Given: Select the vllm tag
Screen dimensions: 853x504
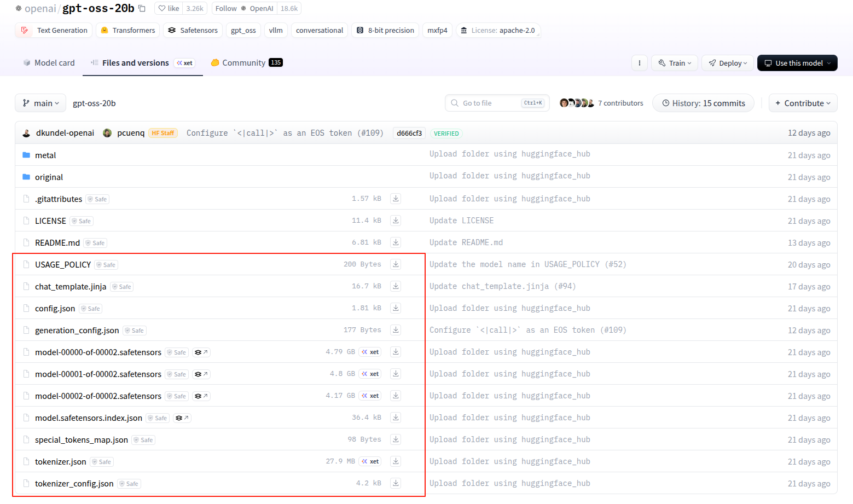Looking at the screenshot, I should tap(276, 30).
